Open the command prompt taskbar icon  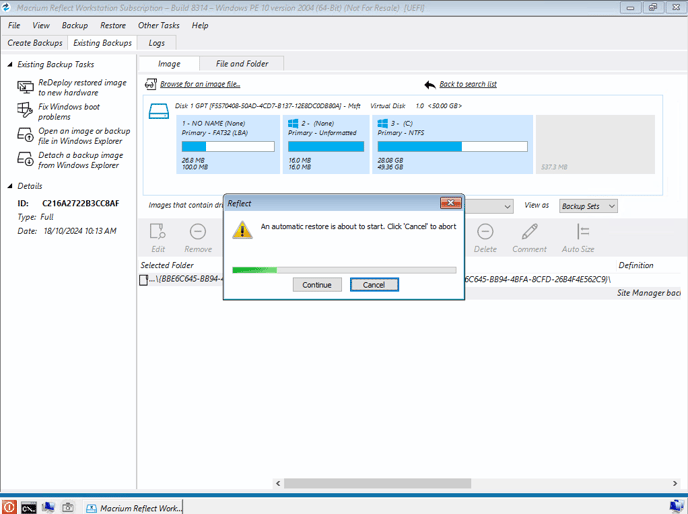click(29, 507)
